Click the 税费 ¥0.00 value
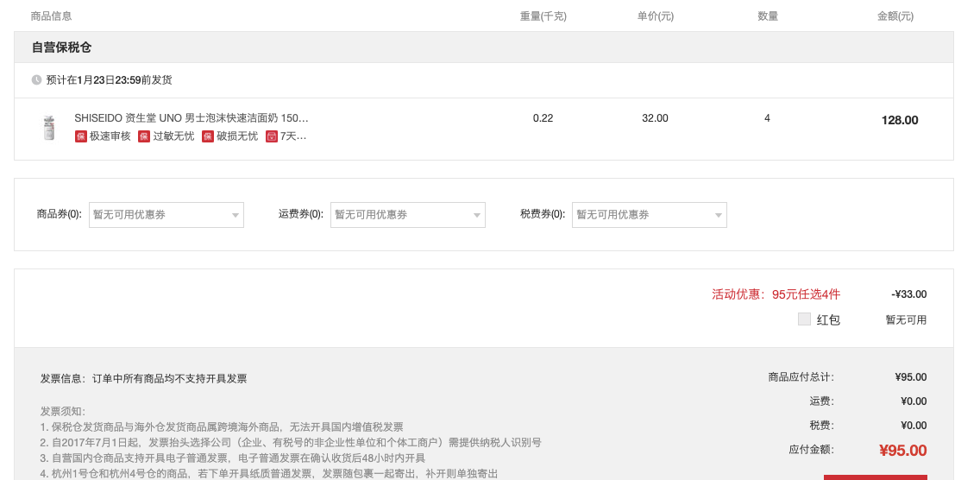 click(914, 426)
